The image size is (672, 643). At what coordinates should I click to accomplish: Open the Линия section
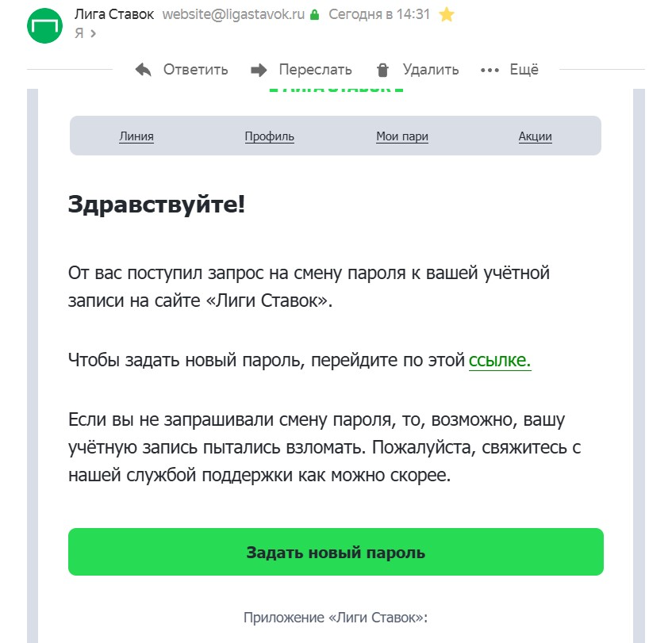(x=136, y=136)
